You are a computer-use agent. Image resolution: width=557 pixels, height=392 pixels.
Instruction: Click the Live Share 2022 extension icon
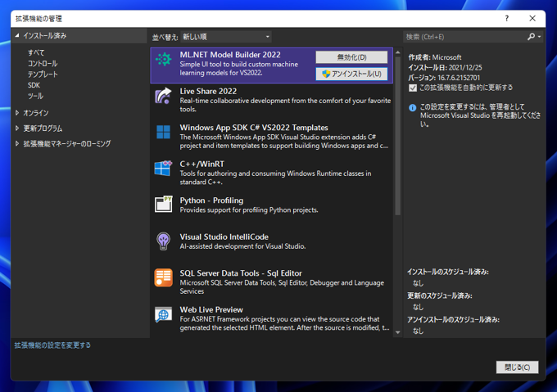coord(163,96)
